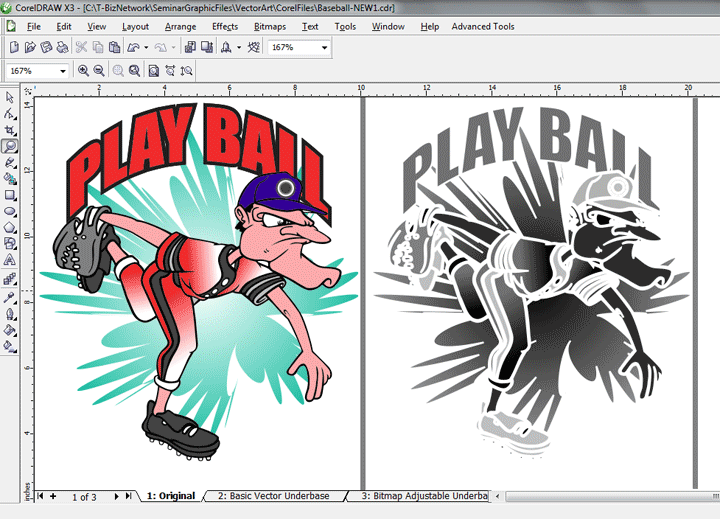Open the Window menu
Image resolution: width=720 pixels, height=519 pixels.
tap(388, 27)
